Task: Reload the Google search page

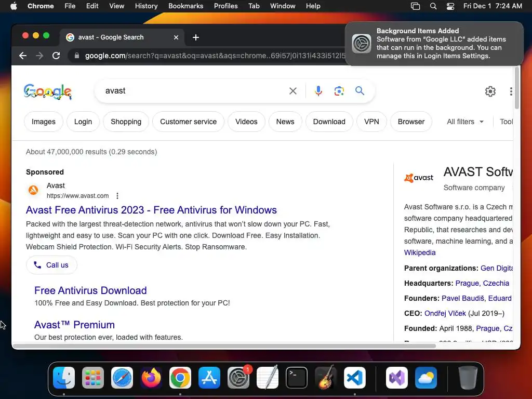Action: (x=56, y=56)
